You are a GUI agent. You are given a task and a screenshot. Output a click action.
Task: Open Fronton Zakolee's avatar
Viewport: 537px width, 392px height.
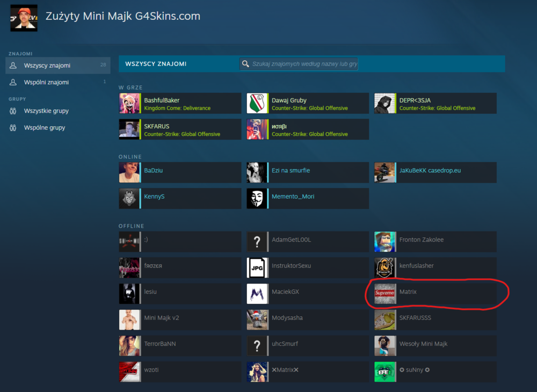[384, 242]
